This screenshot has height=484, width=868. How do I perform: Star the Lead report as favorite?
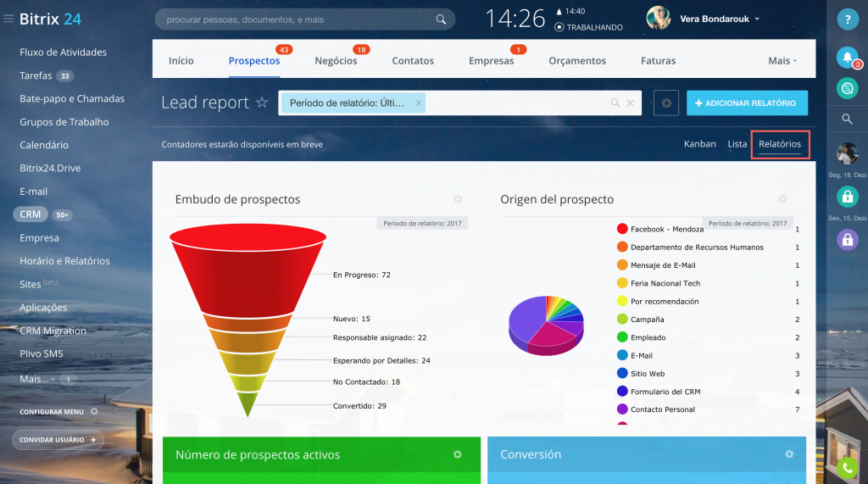tap(262, 103)
